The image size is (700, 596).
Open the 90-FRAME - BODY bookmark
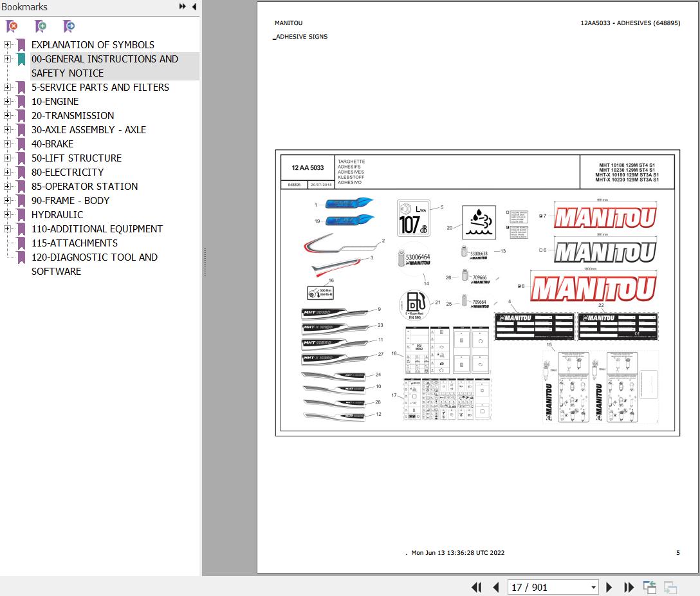coord(71,200)
